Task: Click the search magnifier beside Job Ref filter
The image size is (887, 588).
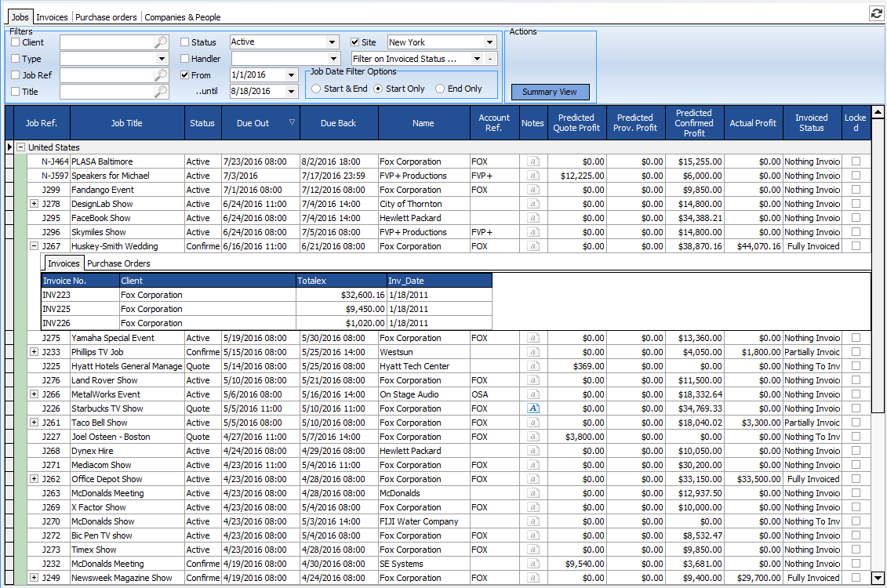Action: pos(160,74)
